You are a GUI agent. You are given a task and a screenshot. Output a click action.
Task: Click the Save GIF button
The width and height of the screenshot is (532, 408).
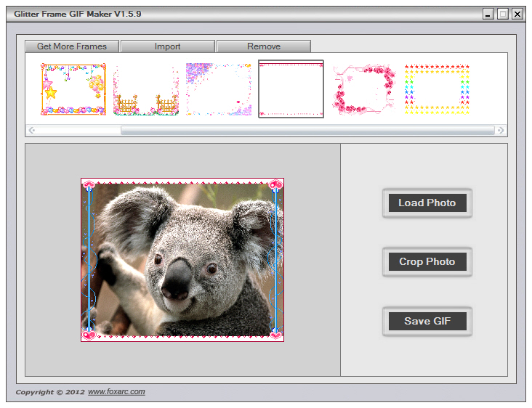click(x=427, y=321)
